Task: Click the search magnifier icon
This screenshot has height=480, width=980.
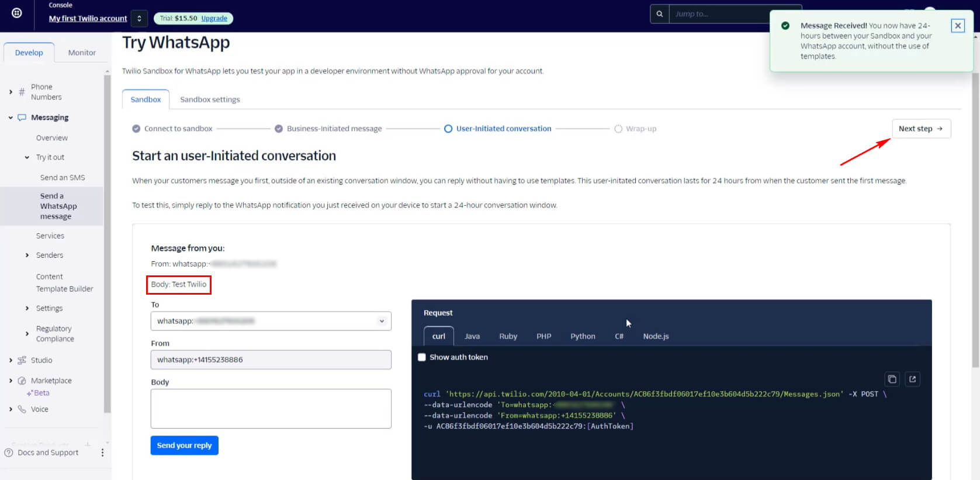Action: click(x=660, y=14)
